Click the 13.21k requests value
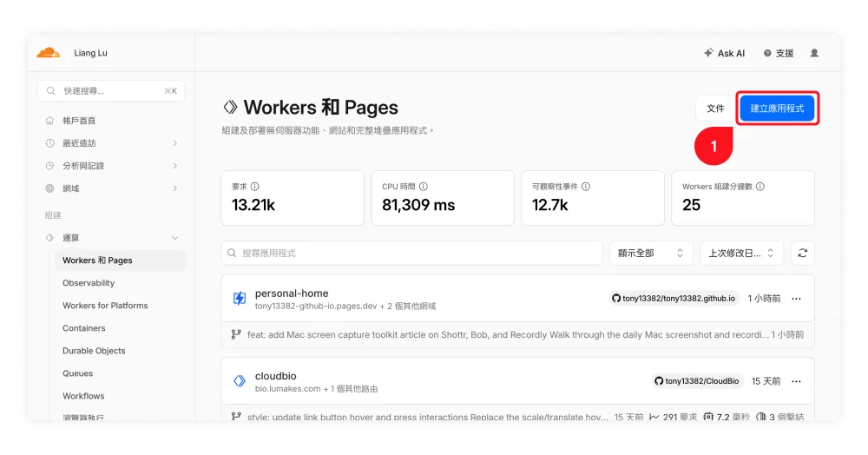This screenshot has height=455, width=868. pos(253,205)
